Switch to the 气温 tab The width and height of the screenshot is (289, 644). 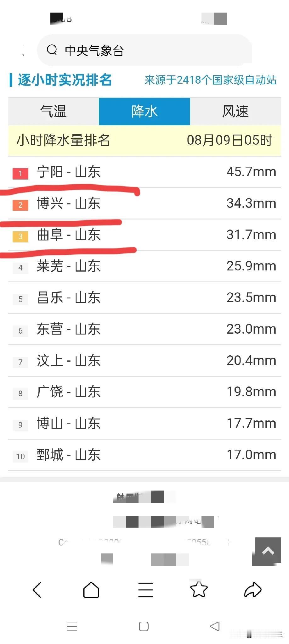(54, 111)
